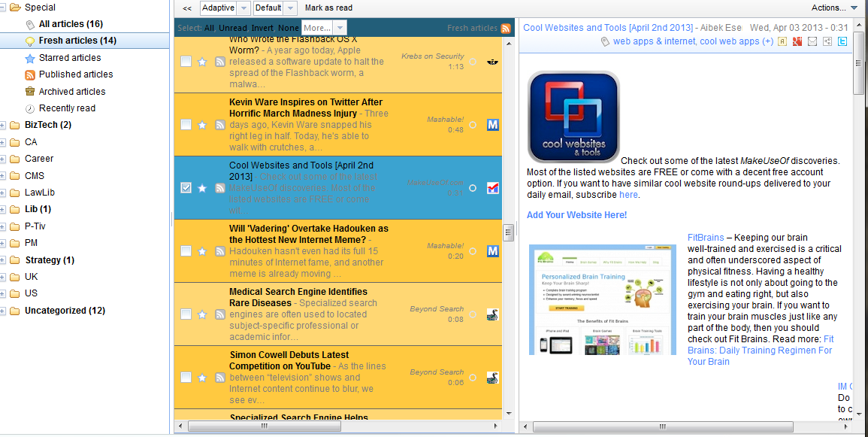868x437 pixels.
Task: Click the yellow A icon in article toolbar
Action: click(784, 41)
